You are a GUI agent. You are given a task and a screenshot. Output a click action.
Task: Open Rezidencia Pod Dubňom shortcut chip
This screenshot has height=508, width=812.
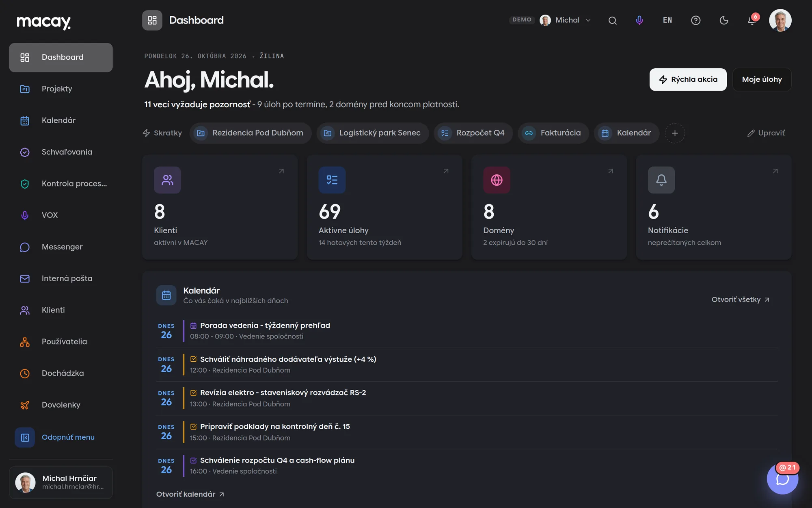(251, 133)
